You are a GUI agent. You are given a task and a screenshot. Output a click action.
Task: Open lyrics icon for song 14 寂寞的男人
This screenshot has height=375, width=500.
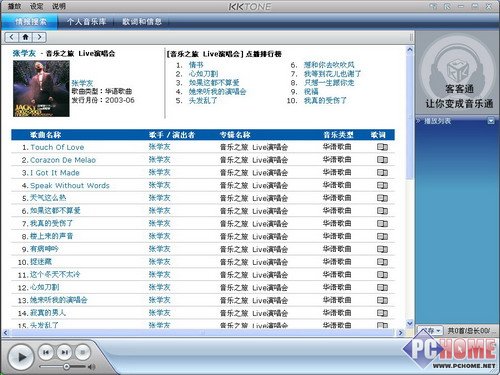[382, 313]
